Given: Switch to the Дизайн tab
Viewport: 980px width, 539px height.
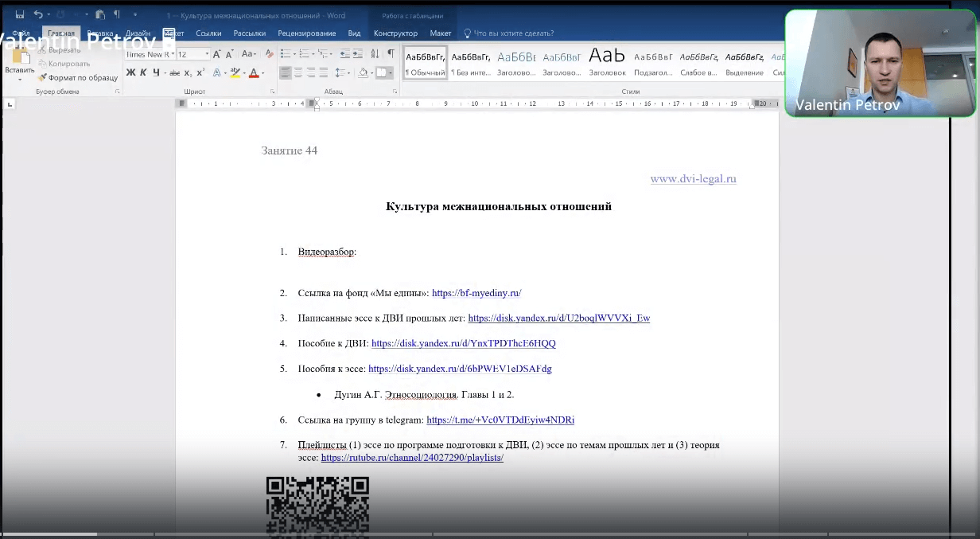Looking at the screenshot, I should click(x=138, y=33).
